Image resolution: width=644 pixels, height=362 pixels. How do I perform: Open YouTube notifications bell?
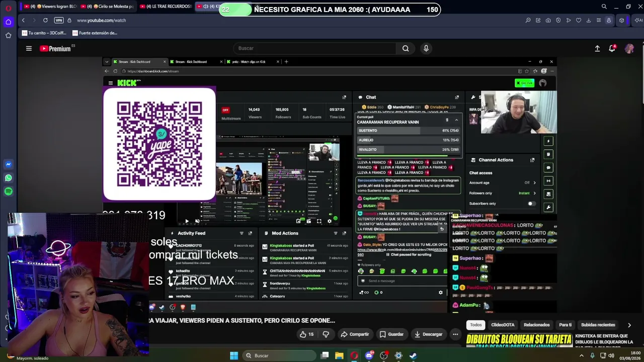[x=612, y=48]
